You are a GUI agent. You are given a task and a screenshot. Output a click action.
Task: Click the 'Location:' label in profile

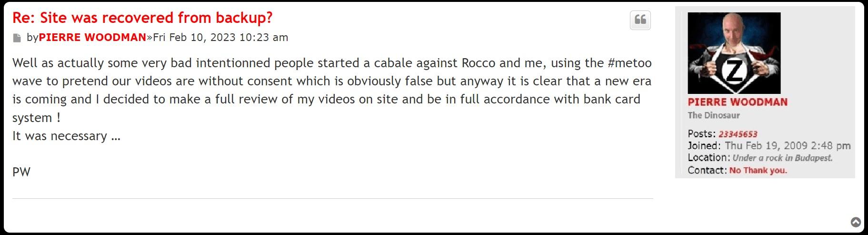point(708,158)
